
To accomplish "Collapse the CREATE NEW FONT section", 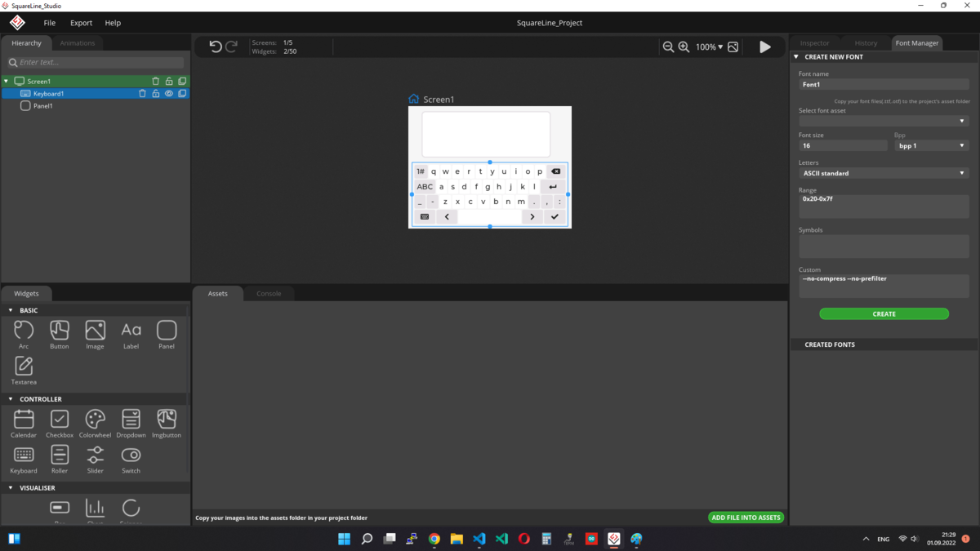I will coord(796,57).
